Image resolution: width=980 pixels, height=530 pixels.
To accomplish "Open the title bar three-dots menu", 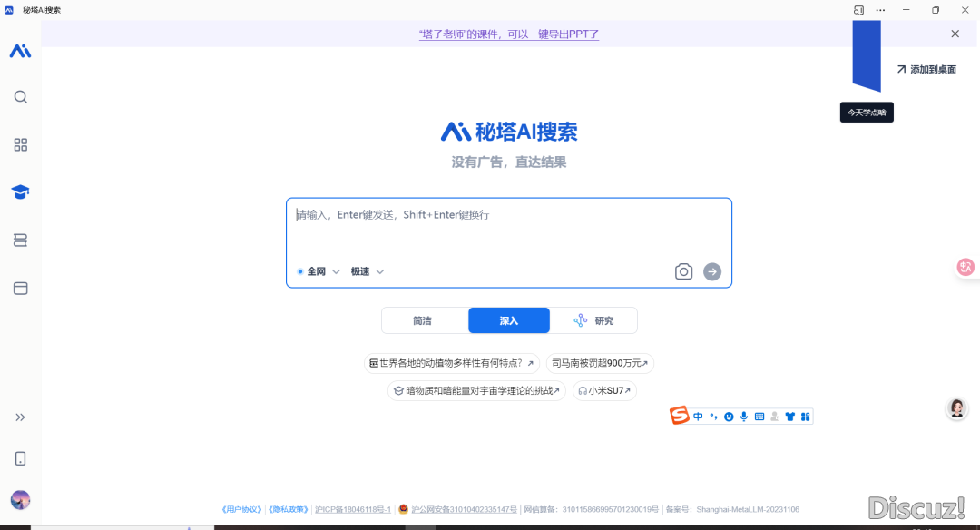I will [x=880, y=10].
